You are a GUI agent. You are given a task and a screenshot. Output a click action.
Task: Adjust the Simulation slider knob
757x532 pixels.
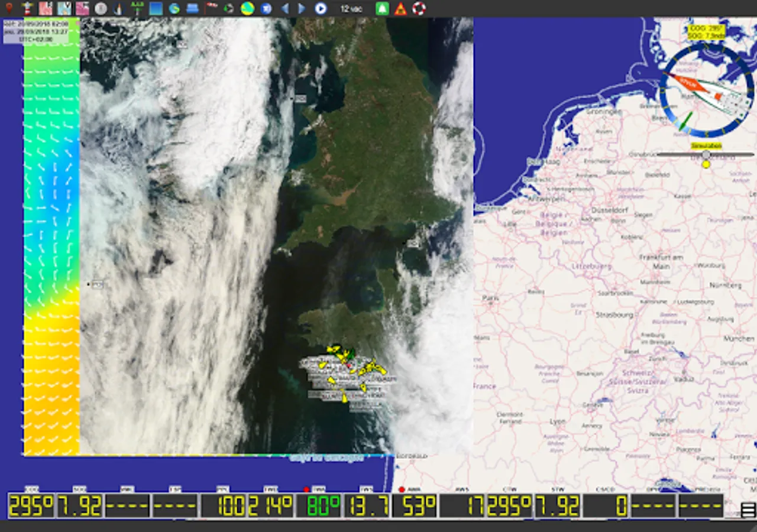706,154
